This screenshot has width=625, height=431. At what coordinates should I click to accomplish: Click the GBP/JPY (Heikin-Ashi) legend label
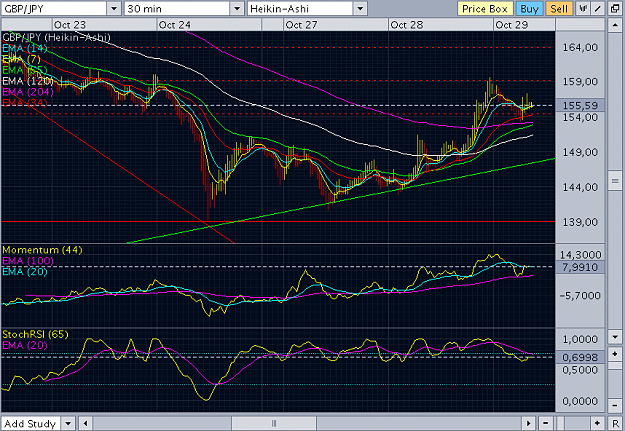pyautogui.click(x=57, y=37)
